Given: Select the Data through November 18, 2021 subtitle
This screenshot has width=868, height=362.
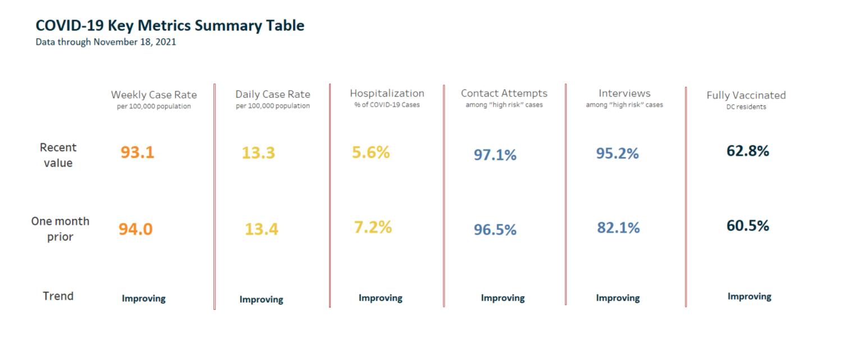Looking at the screenshot, I should 106,42.
